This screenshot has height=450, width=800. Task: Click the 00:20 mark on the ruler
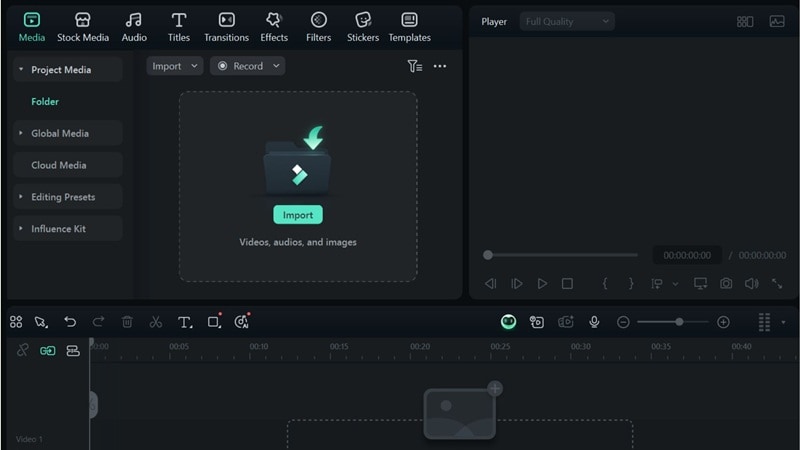(419, 346)
